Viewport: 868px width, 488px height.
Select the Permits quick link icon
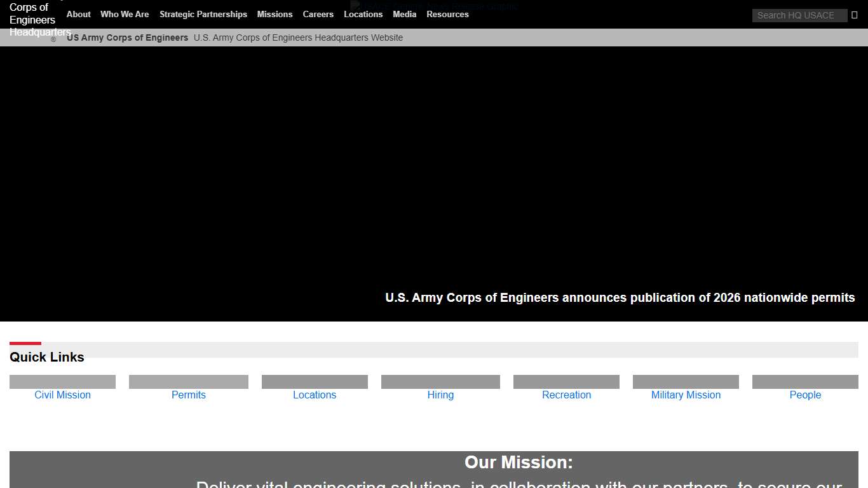tap(188, 381)
